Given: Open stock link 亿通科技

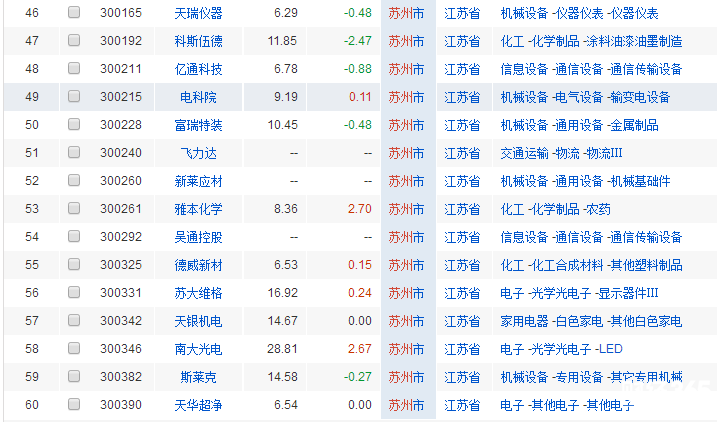Looking at the screenshot, I should pyautogui.click(x=198, y=69).
